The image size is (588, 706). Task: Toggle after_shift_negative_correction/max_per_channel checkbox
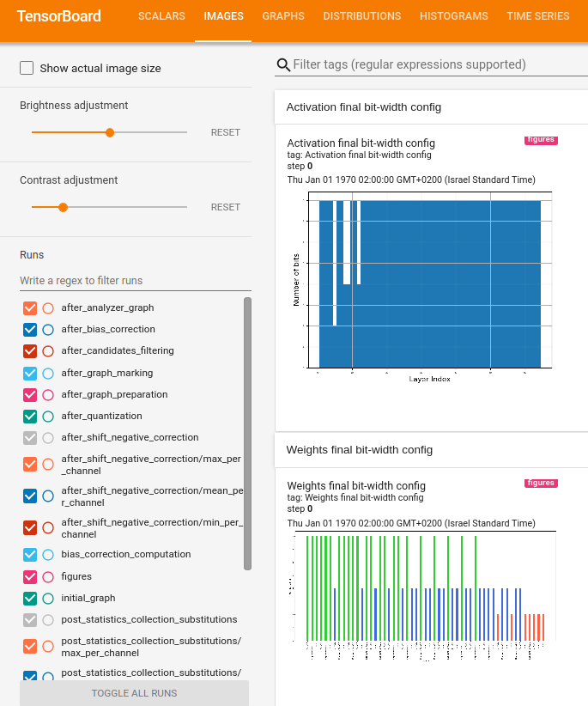(30, 464)
